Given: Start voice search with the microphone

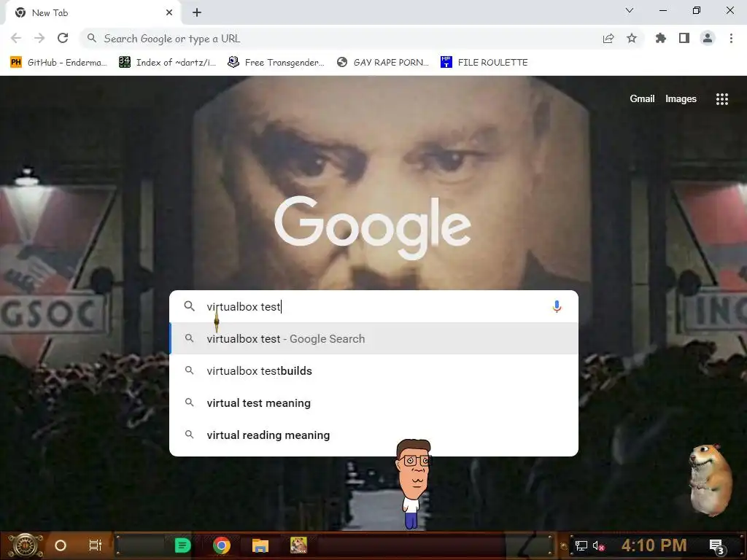Looking at the screenshot, I should [x=557, y=306].
